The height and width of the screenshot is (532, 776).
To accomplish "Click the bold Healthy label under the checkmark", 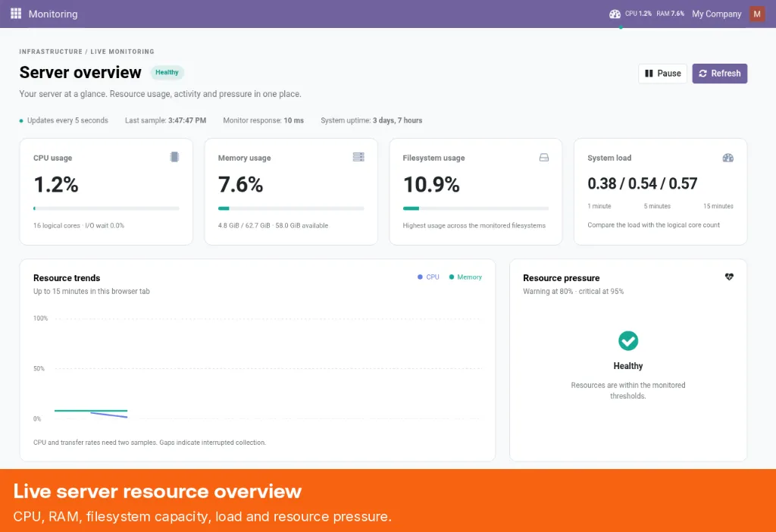I will click(628, 366).
